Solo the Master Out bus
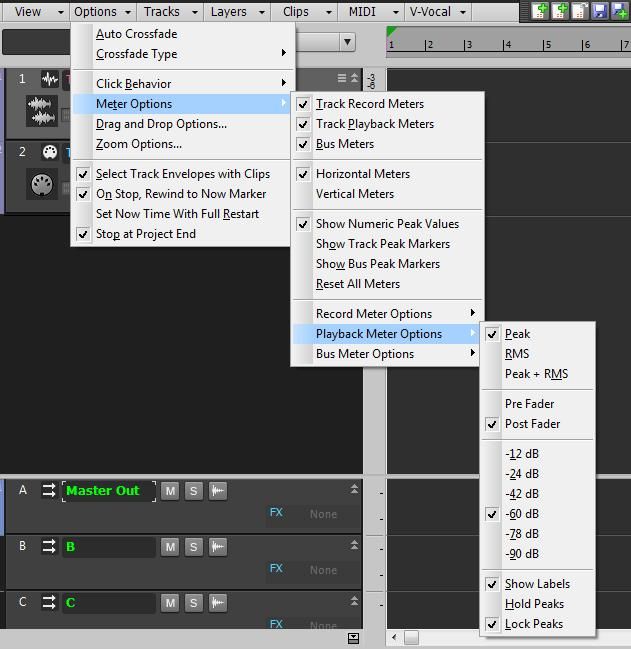Image resolution: width=631 pixels, height=649 pixels. pos(194,491)
